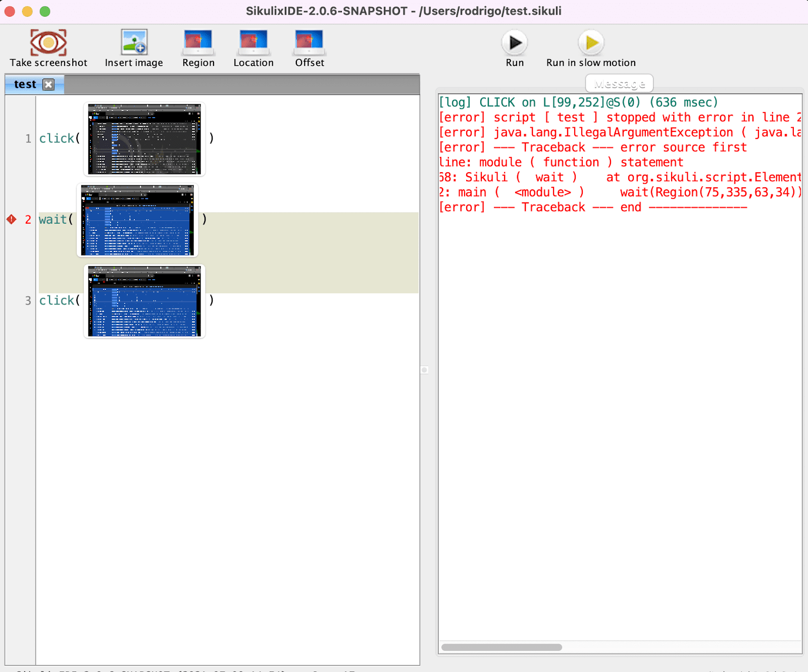This screenshot has height=672, width=808.
Task: Click the split-pane divider handle between editor and console
Action: 425,370
